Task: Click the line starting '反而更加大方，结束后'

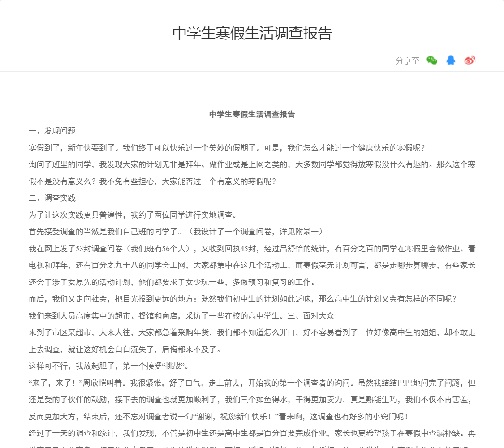Action: click(219, 417)
